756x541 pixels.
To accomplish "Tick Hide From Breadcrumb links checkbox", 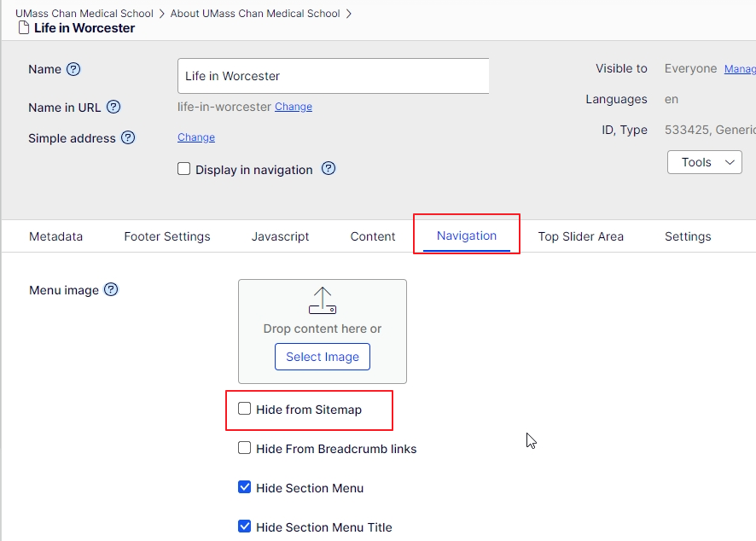I will tap(245, 448).
